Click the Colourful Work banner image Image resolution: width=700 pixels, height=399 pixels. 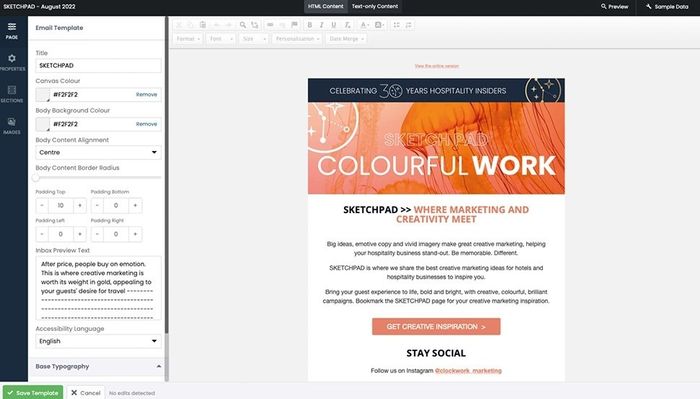pyautogui.click(x=436, y=148)
